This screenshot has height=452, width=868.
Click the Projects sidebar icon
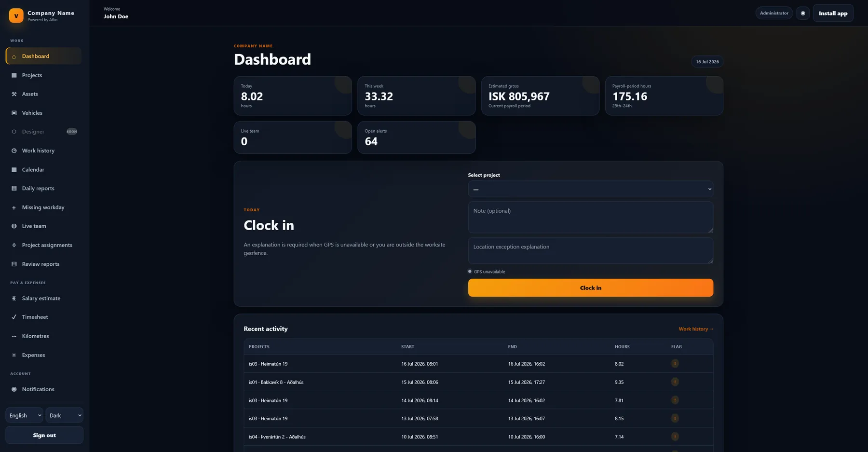tap(14, 75)
